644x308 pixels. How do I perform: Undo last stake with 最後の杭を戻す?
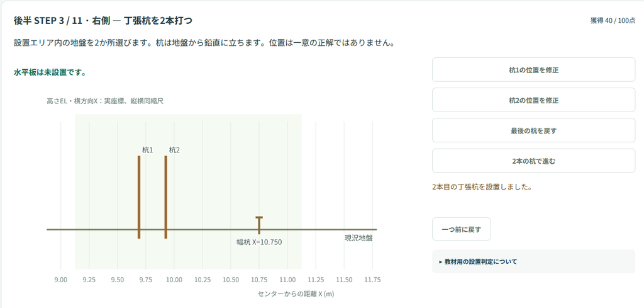pyautogui.click(x=533, y=131)
